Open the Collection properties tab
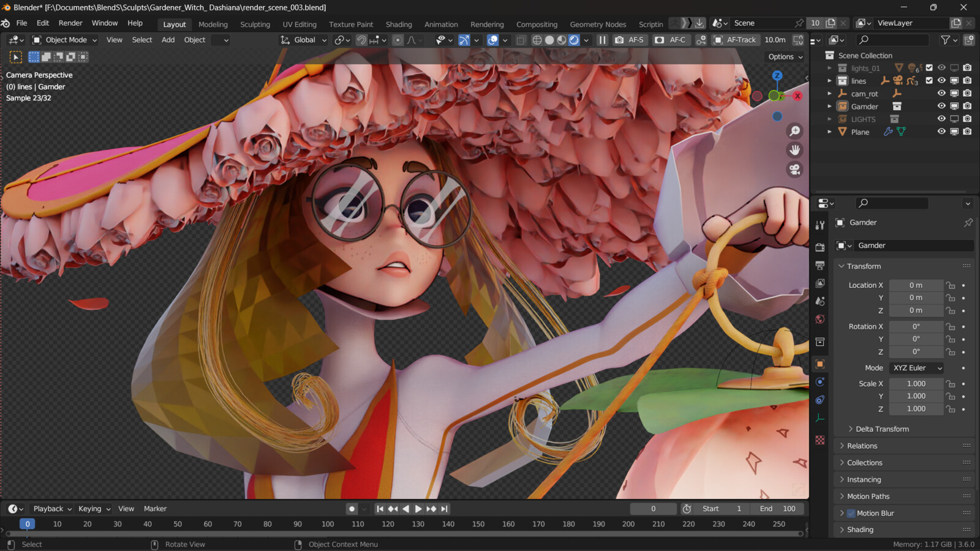The image size is (980, 551). pos(820,342)
